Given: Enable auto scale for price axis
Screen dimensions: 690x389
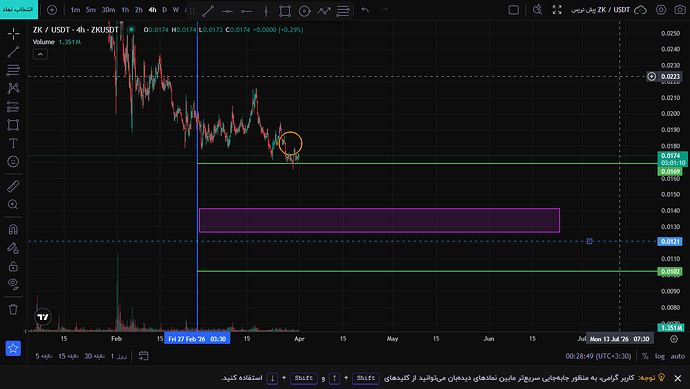Looking at the screenshot, I should (x=678, y=356).
